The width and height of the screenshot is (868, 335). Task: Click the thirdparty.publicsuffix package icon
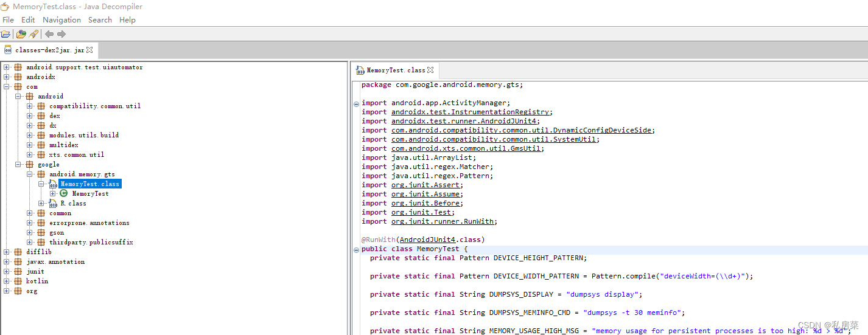(x=41, y=242)
